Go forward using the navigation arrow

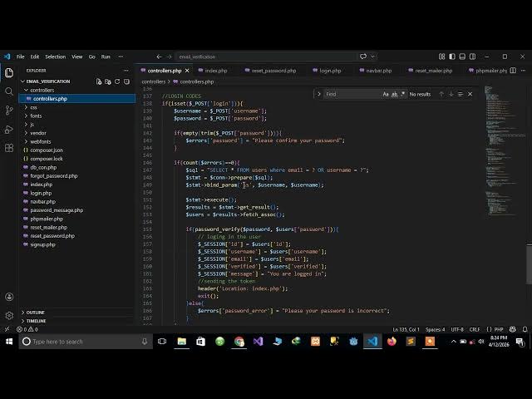click(169, 57)
